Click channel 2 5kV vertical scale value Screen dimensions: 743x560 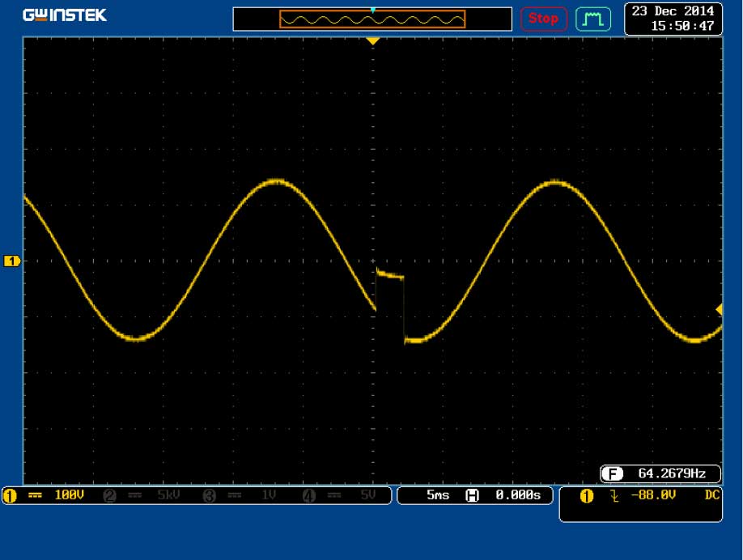point(168,495)
